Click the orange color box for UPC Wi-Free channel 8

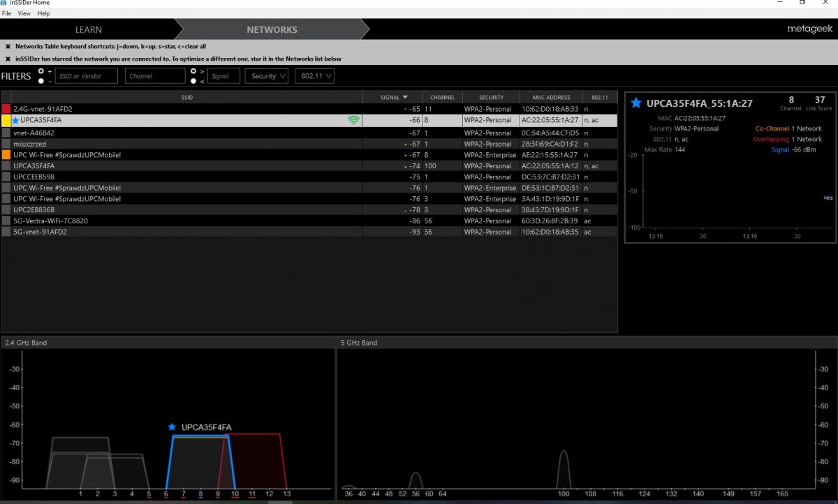6,155
